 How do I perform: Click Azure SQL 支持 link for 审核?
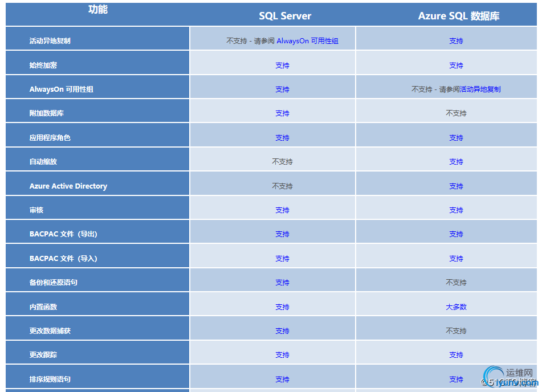pyautogui.click(x=456, y=210)
